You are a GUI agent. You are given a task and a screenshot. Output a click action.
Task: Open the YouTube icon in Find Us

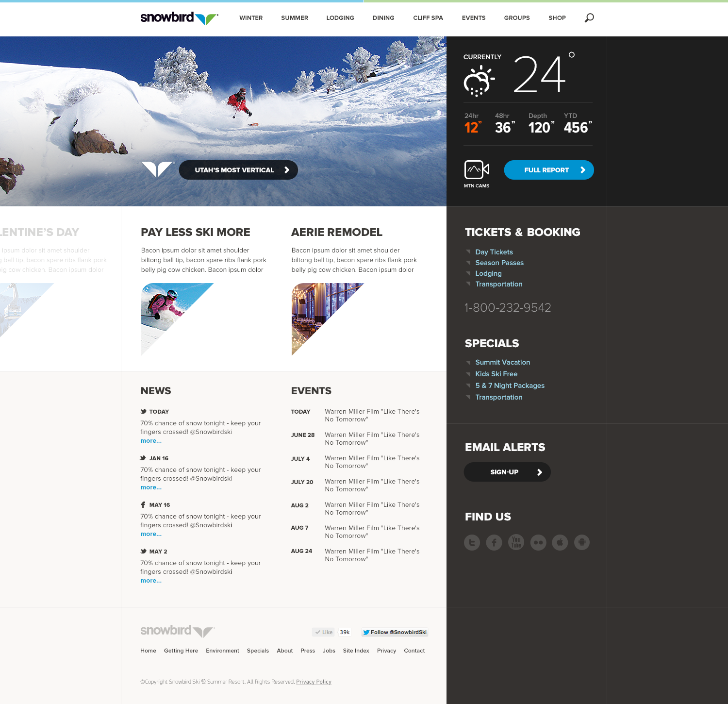click(x=516, y=542)
